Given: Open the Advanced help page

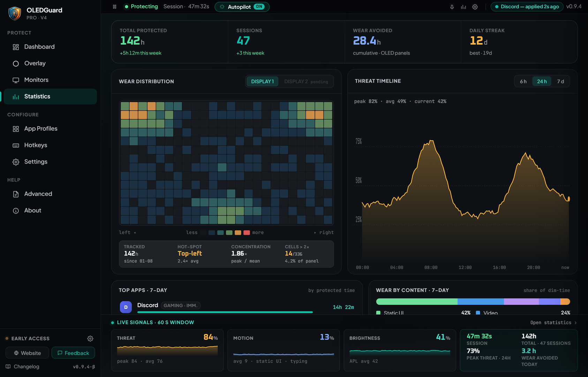Looking at the screenshot, I should click(50, 194).
